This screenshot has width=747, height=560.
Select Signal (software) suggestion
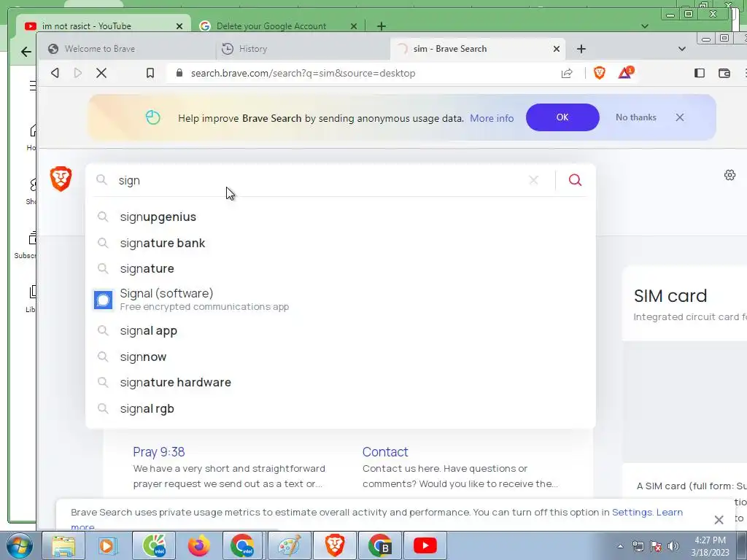(x=341, y=299)
